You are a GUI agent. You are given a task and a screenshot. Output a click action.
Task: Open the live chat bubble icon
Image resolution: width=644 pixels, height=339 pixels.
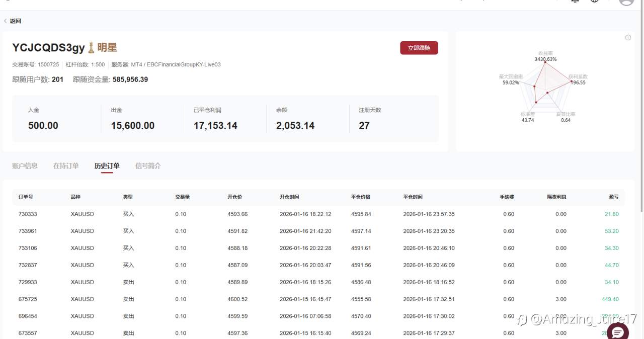tap(618, 332)
